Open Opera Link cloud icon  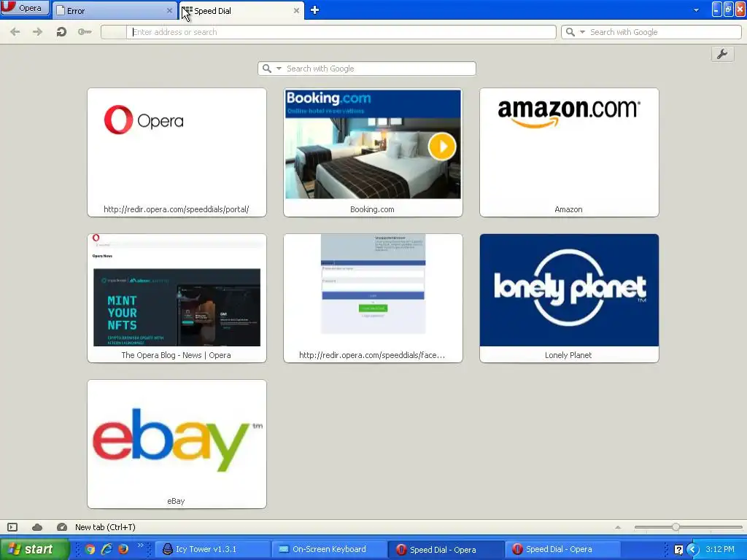tap(37, 527)
